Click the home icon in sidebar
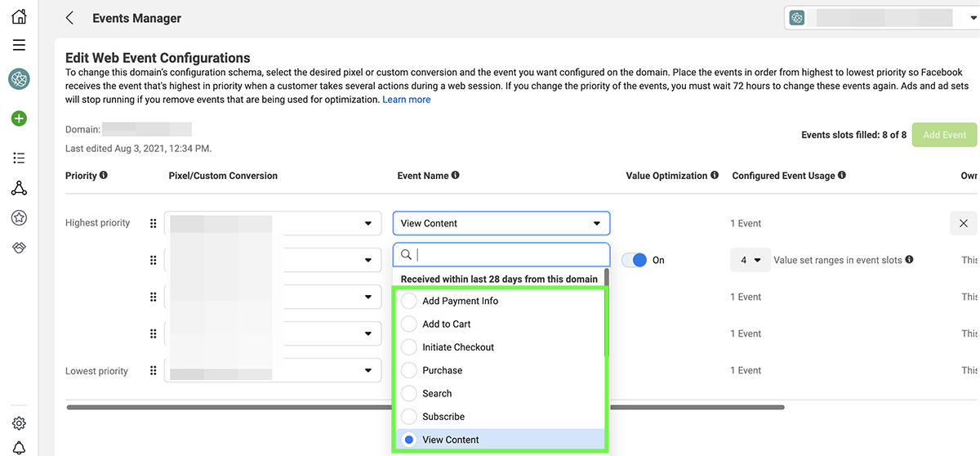 19,16
